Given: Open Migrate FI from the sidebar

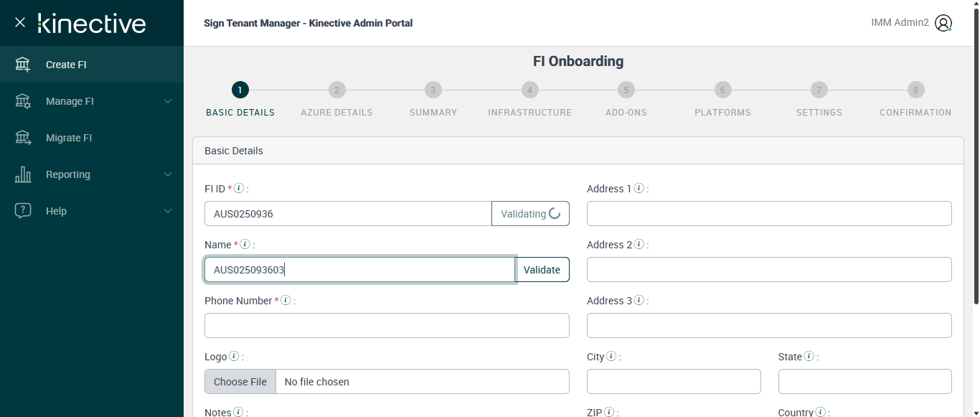Looking at the screenshot, I should click(x=69, y=138).
